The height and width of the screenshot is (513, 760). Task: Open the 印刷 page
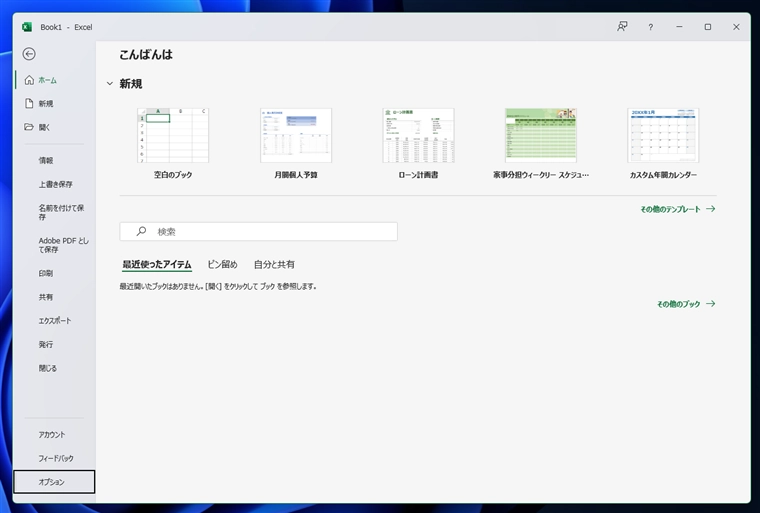(x=55, y=273)
